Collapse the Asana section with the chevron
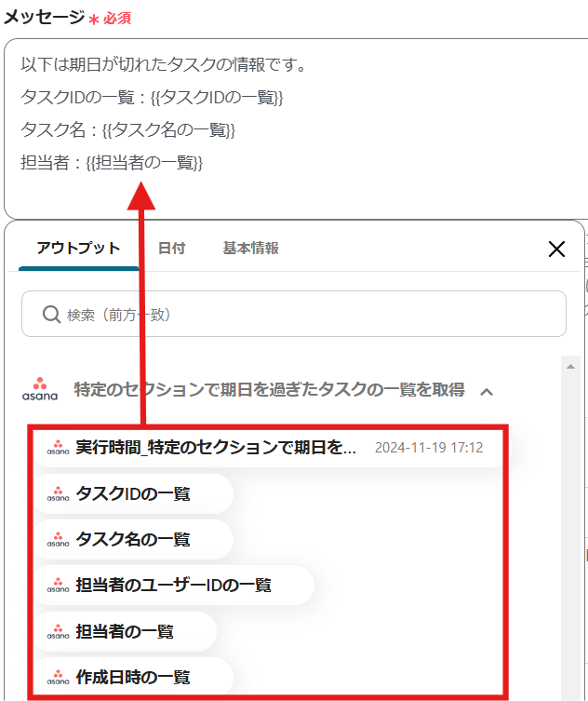588x701 pixels. [x=487, y=392]
